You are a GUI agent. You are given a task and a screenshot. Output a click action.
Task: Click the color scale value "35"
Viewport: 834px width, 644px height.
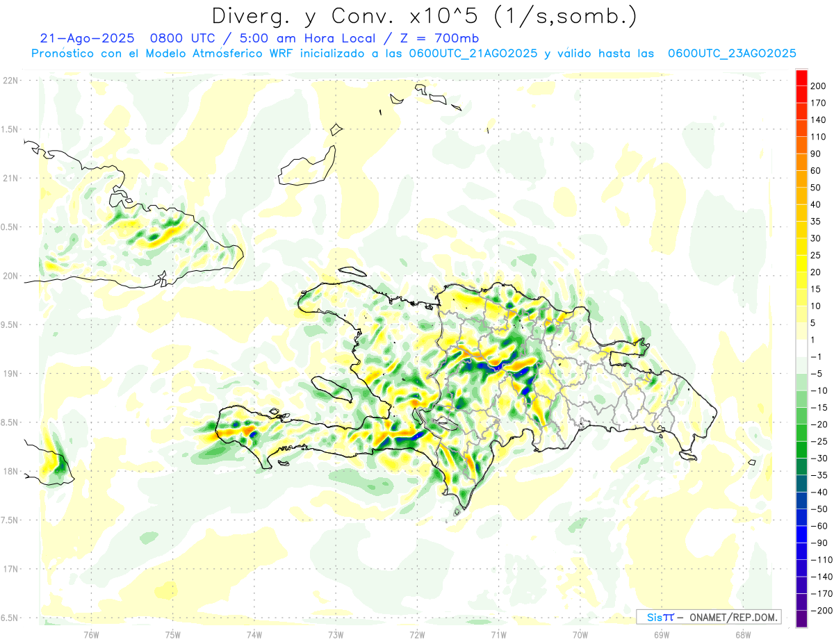(x=817, y=222)
